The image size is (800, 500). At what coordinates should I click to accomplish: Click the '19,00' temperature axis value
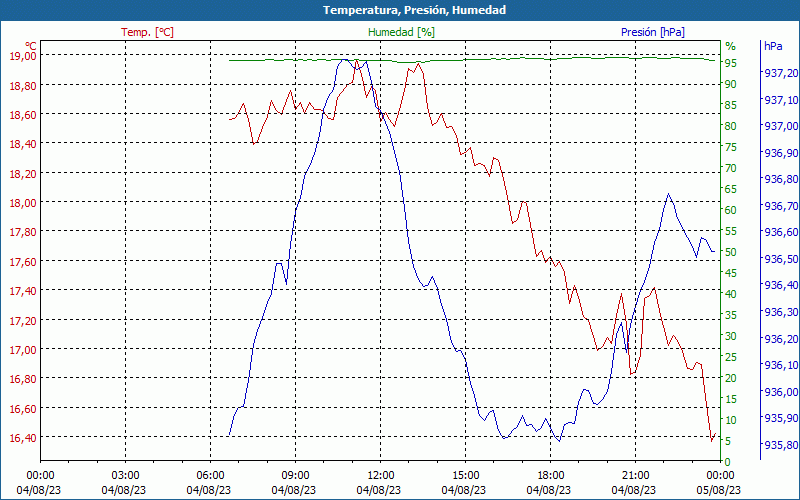coord(23,56)
